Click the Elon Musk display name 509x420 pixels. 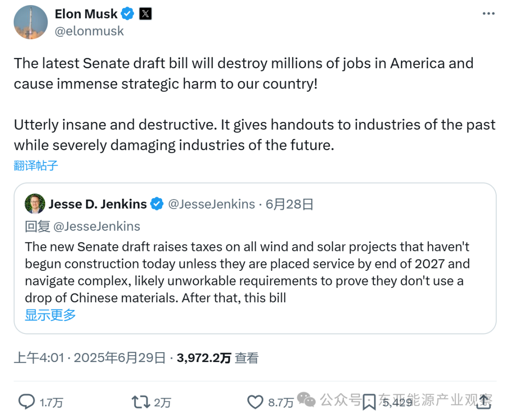pos(86,14)
